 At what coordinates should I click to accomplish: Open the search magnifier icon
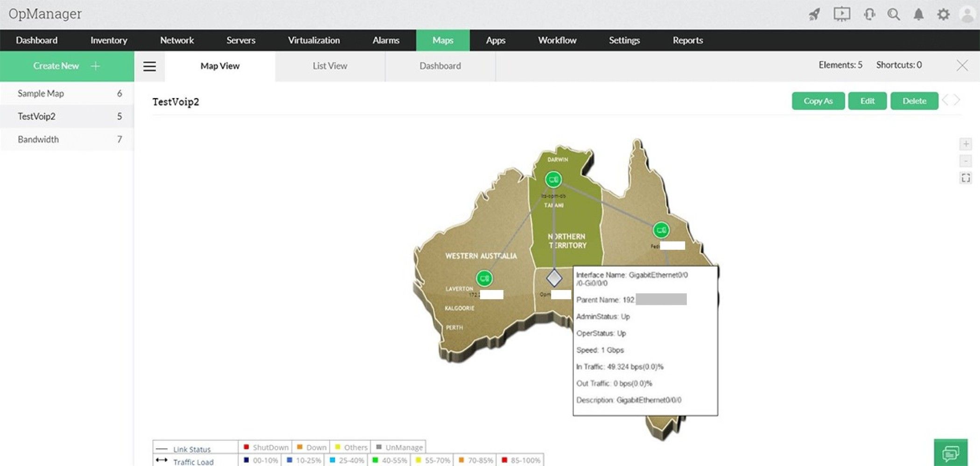[x=894, y=14]
